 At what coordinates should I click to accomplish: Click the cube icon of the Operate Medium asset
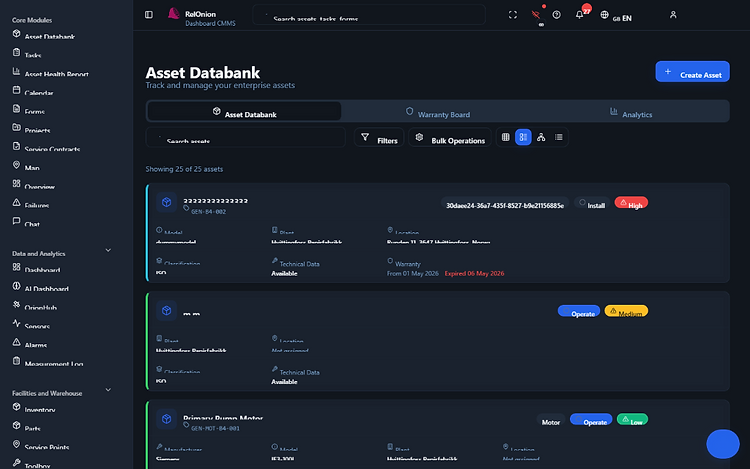[166, 311]
